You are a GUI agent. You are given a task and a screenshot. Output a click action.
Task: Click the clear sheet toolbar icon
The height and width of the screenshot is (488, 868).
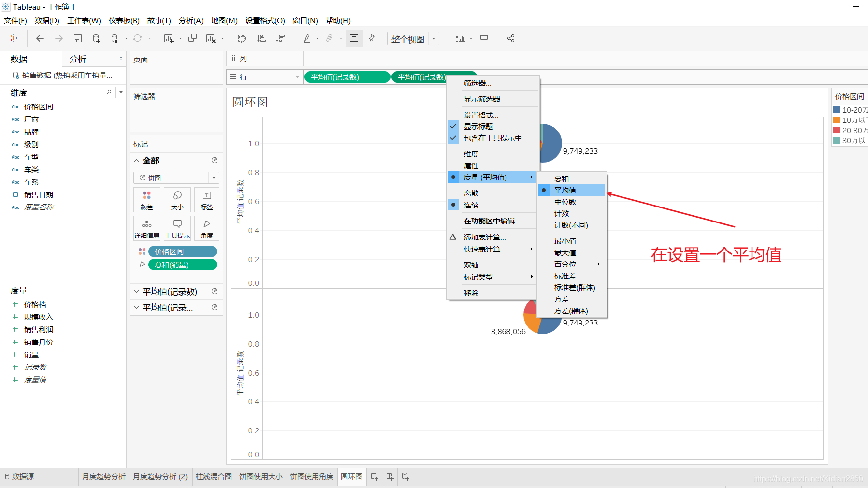point(211,38)
